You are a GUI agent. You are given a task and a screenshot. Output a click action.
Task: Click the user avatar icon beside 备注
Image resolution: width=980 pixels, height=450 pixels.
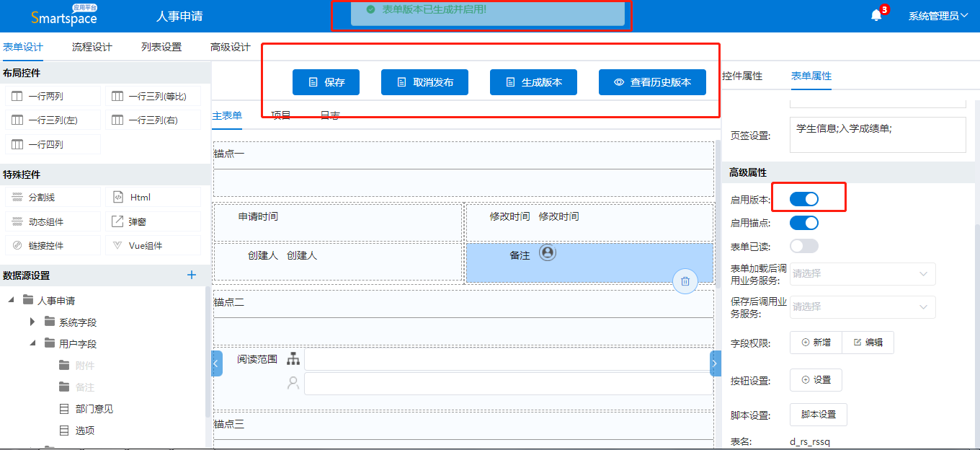(548, 253)
